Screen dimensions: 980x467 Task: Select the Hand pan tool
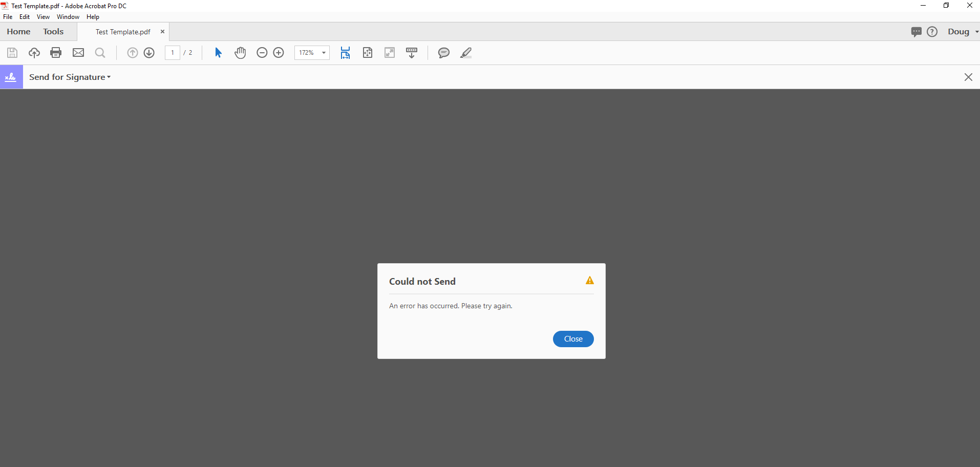(240, 53)
